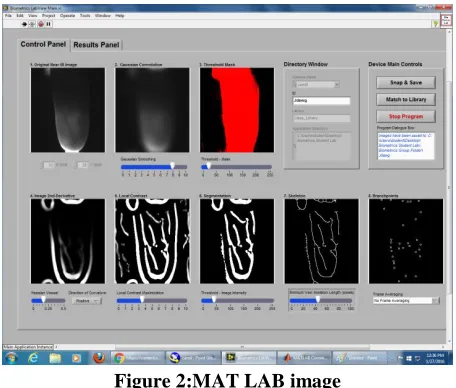
Task: Click the Local Contrast image display
Action: coord(152,241)
